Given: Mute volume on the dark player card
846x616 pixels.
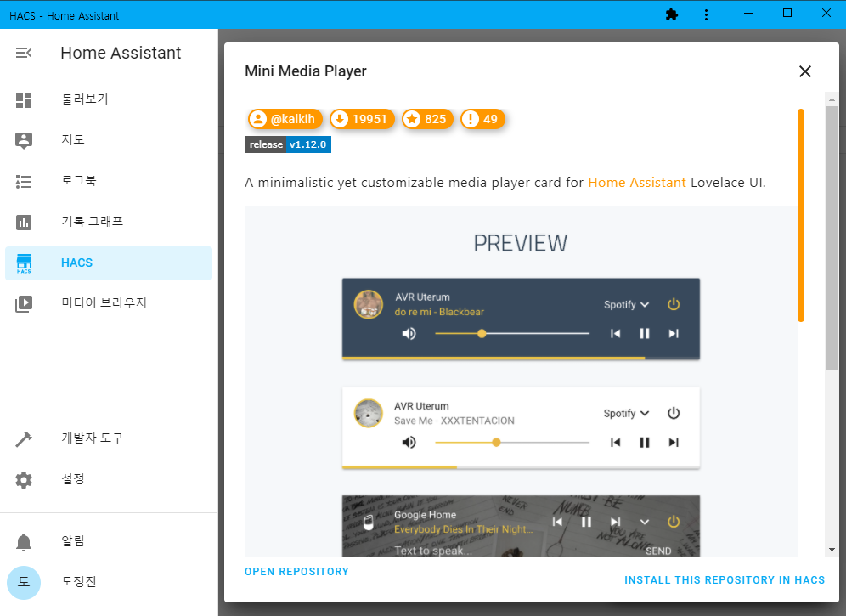Looking at the screenshot, I should (409, 334).
